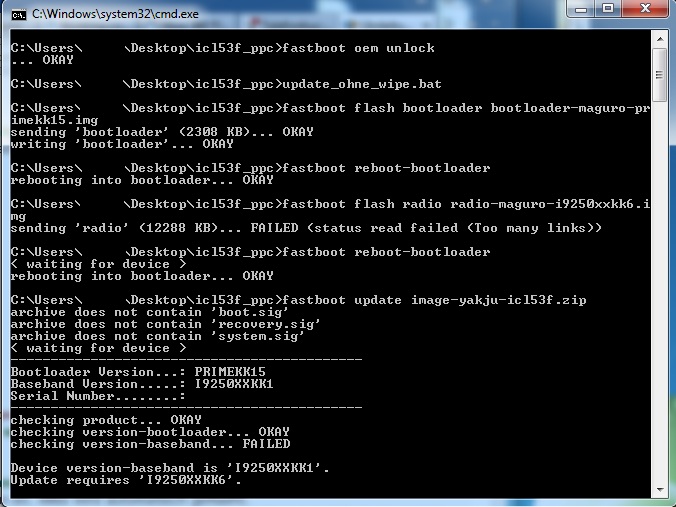
Task: Click the 'fastboot flash radio' command line
Action: coord(330,210)
